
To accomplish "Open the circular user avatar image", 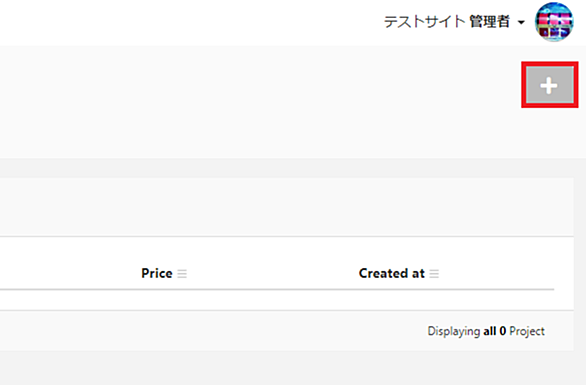I will 554,22.
